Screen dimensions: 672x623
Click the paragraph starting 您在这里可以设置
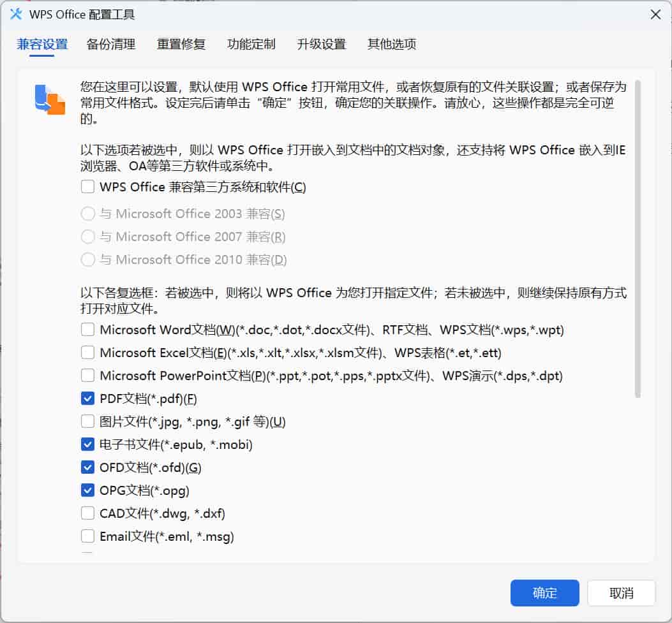354,103
